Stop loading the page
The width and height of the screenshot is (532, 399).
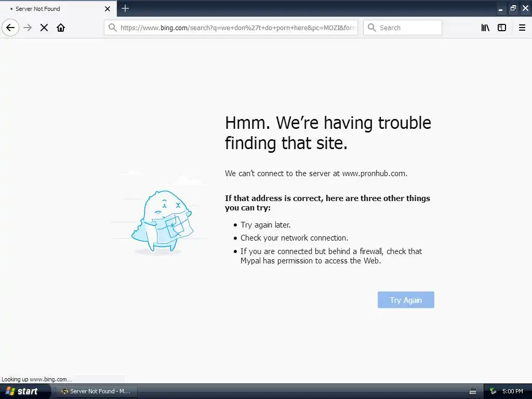(x=44, y=28)
